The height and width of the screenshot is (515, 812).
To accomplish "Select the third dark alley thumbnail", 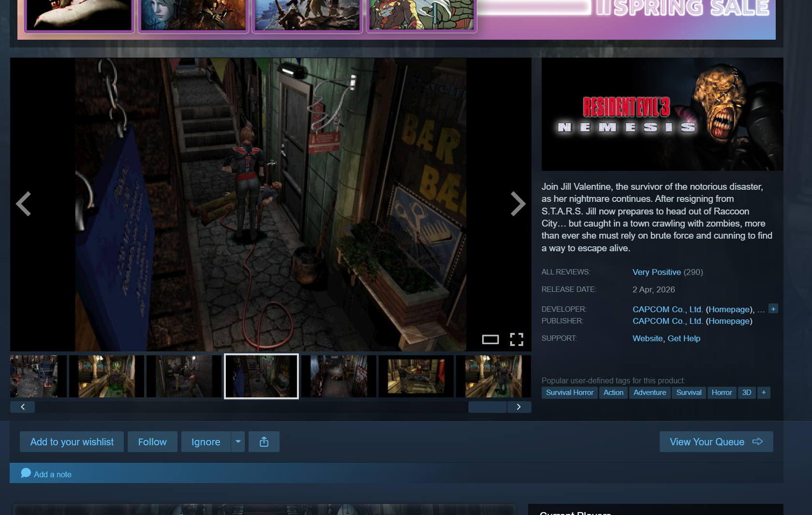I will click(184, 376).
